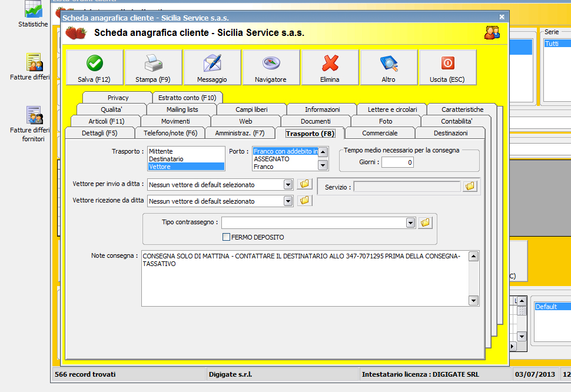
Task: Select the Trasporto (F8) tab
Action: tap(310, 134)
